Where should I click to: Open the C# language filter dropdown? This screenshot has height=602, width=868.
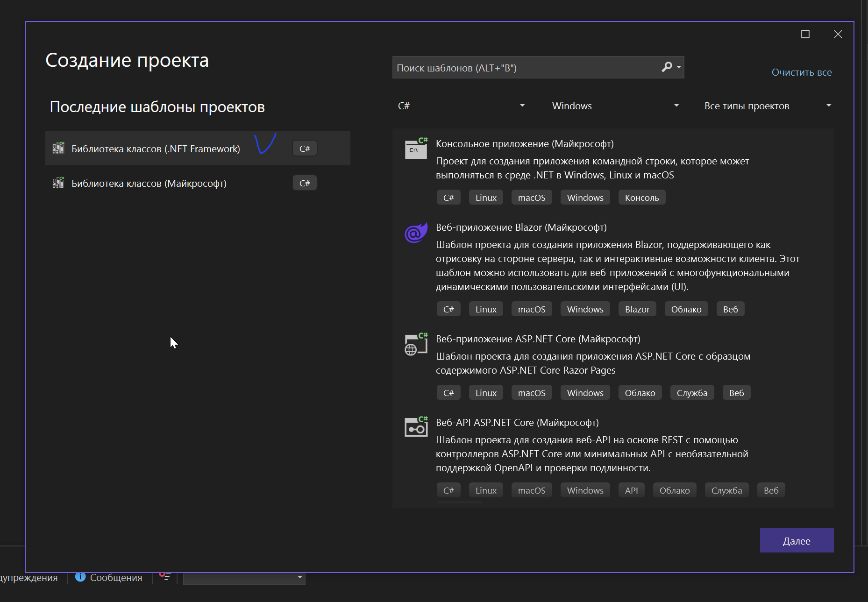[461, 106]
